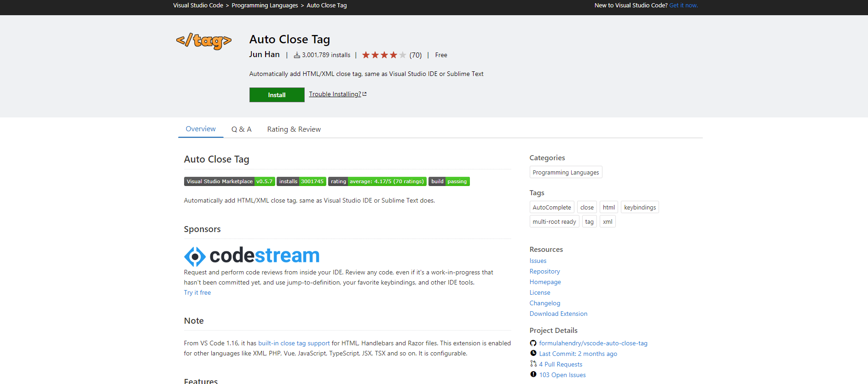
Task: Open the Homepage link
Action: point(545,282)
